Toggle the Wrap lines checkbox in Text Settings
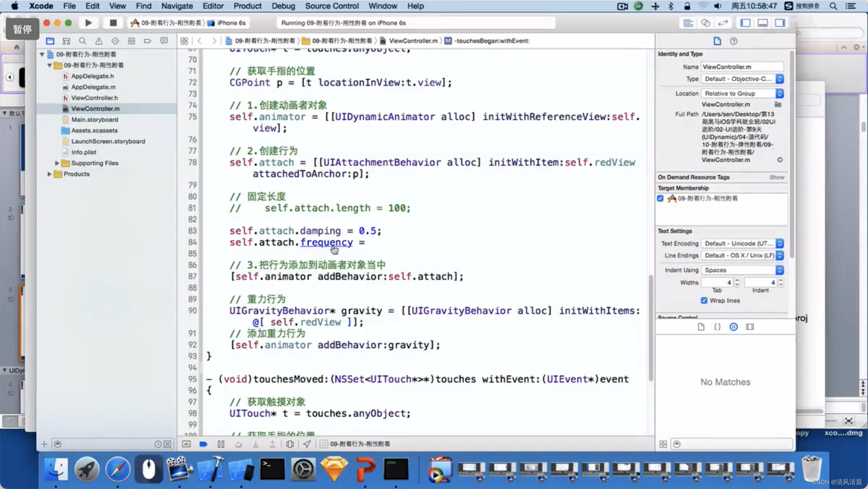This screenshot has width=868, height=489. 704,300
